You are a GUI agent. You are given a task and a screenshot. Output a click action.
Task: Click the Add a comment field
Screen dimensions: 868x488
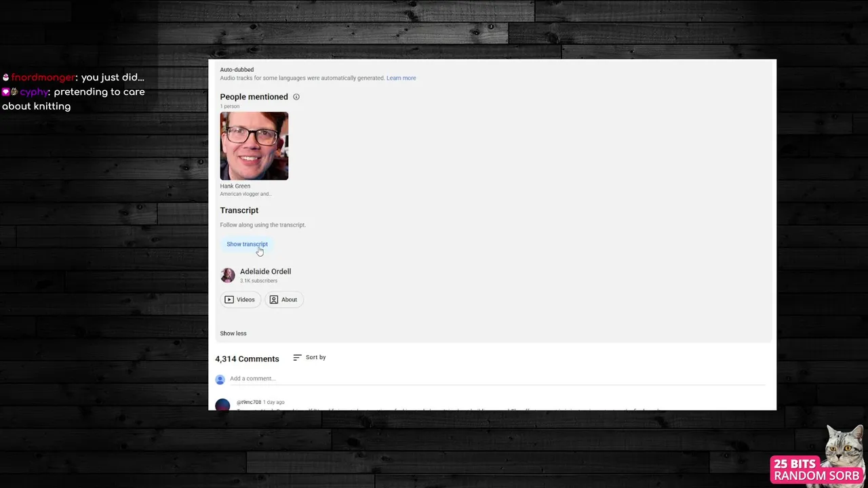click(x=497, y=379)
